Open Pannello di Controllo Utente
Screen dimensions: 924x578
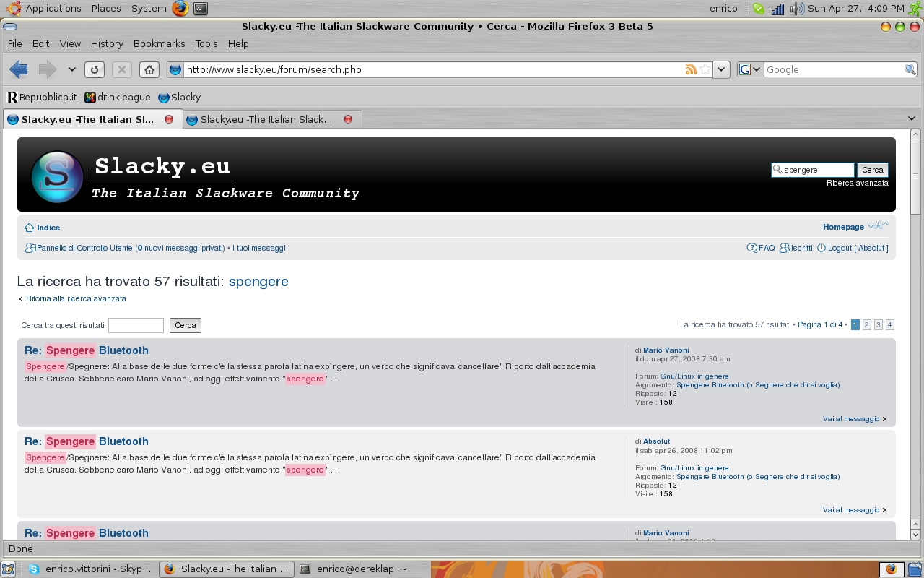(84, 248)
